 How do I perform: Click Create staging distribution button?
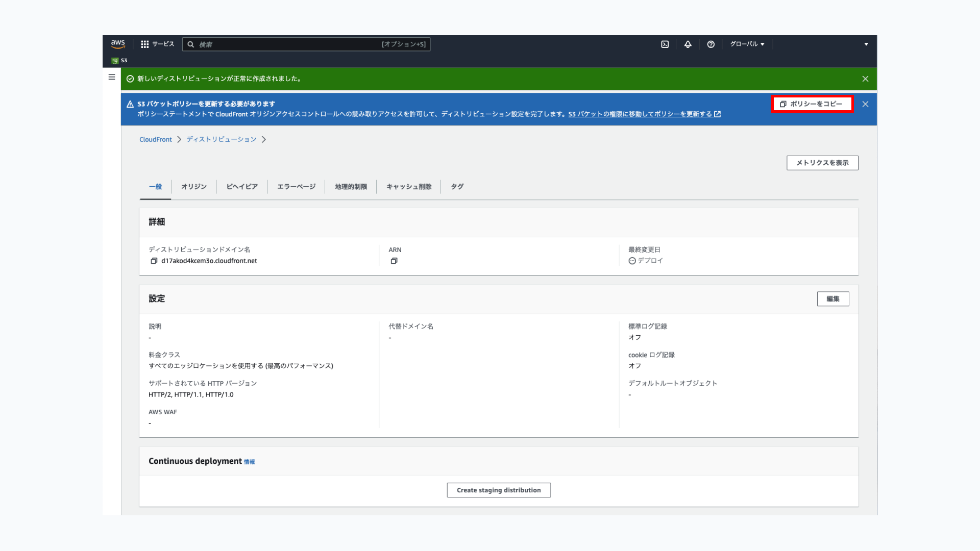[499, 490]
